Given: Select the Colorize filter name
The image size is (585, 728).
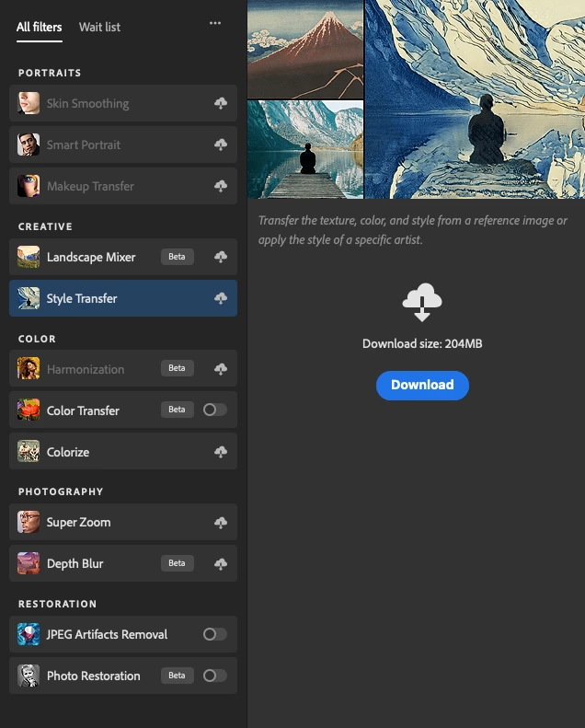Looking at the screenshot, I should (x=68, y=452).
